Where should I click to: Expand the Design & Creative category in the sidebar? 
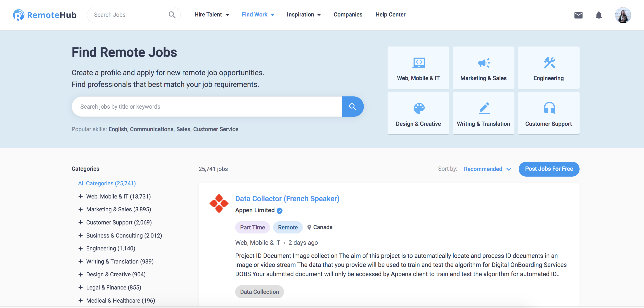click(x=80, y=274)
